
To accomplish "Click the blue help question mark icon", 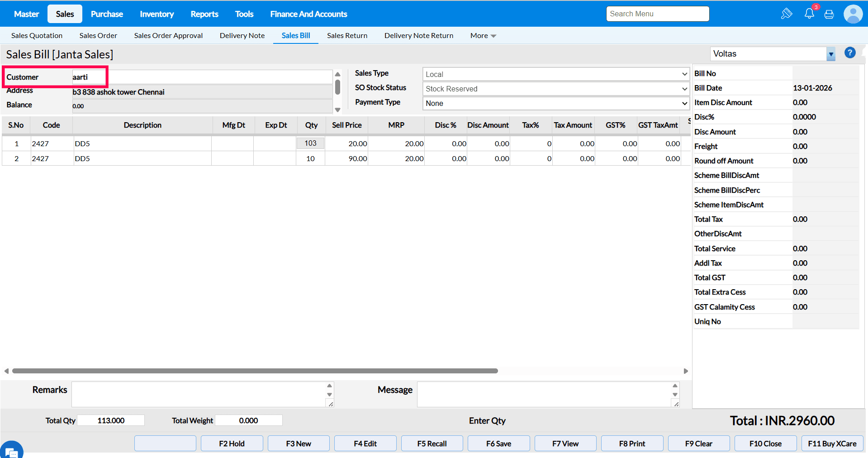I will tap(850, 53).
